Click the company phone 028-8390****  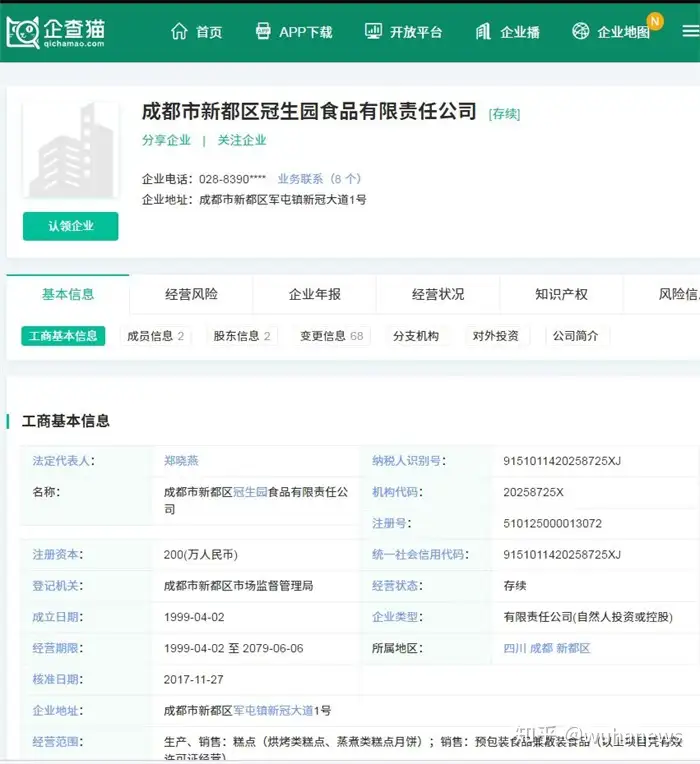[232, 179]
